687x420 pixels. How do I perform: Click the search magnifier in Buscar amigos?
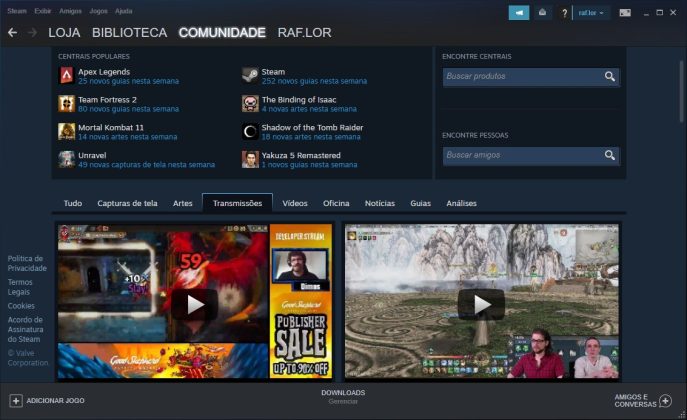609,155
